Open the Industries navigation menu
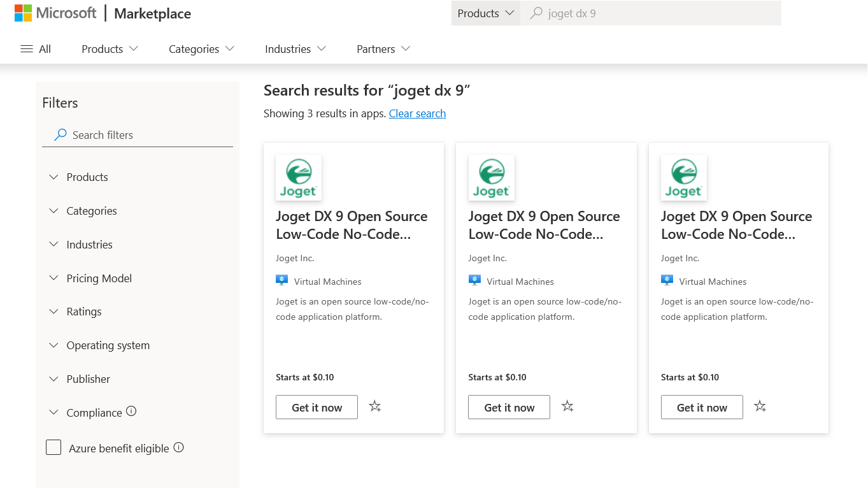 [295, 49]
